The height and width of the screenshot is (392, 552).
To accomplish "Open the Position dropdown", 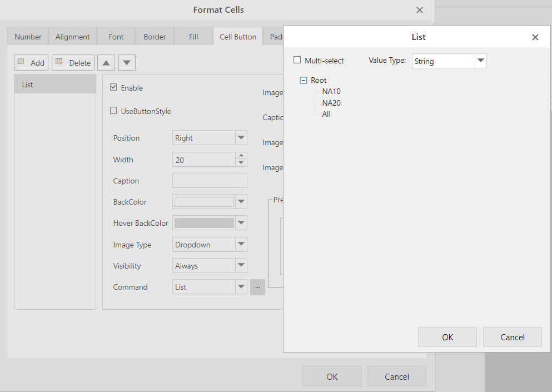I will point(241,138).
